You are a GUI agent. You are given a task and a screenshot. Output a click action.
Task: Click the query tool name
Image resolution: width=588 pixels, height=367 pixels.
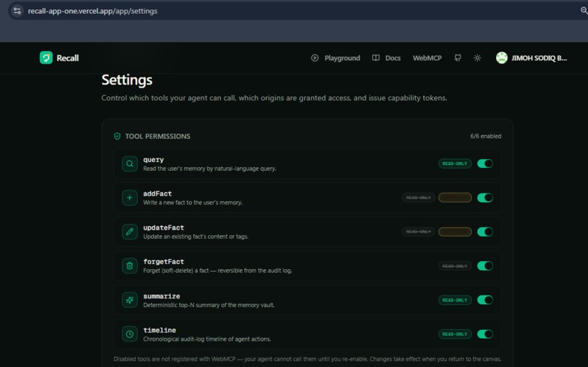[x=153, y=160]
